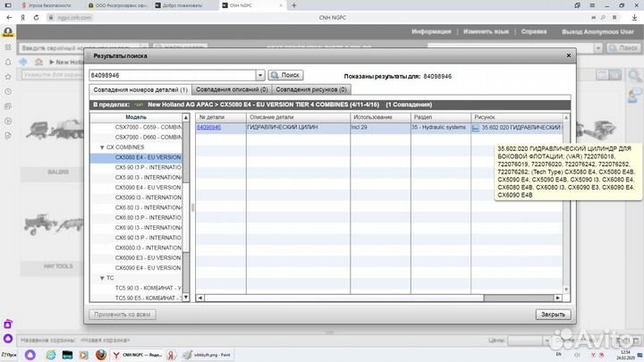Click the magnifier icon on Поиск button

point(275,76)
